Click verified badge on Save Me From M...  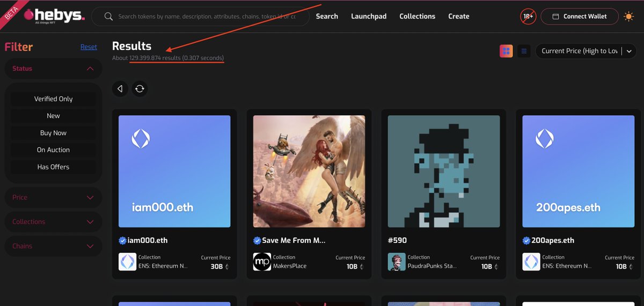tap(257, 240)
